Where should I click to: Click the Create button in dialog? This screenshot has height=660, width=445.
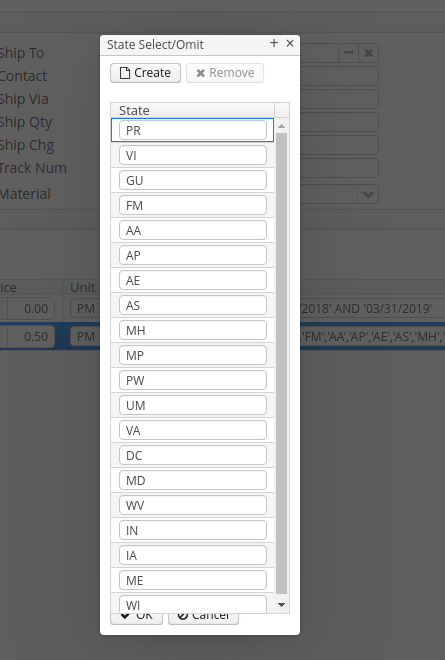pos(145,73)
